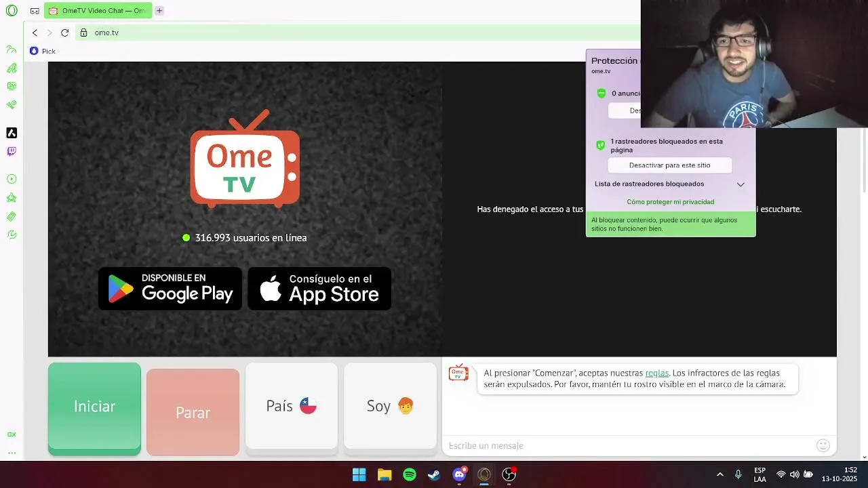Image resolution: width=868 pixels, height=488 pixels.
Task: Reload the ome.tv page
Action: click(x=64, y=33)
